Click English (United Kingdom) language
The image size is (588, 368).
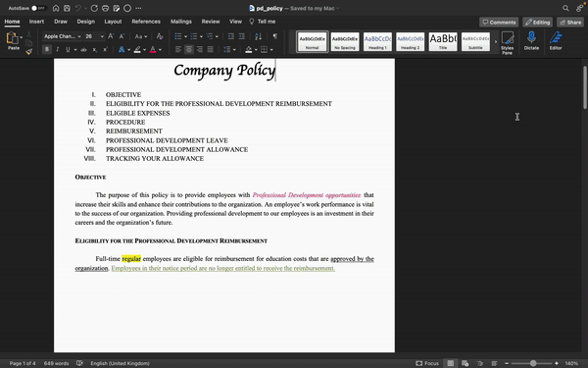pyautogui.click(x=120, y=363)
